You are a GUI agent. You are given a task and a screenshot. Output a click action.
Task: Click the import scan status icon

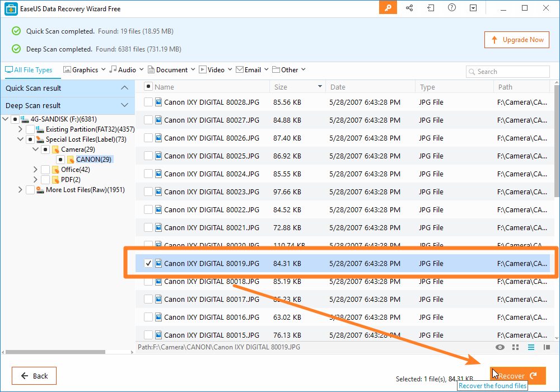coord(431,8)
